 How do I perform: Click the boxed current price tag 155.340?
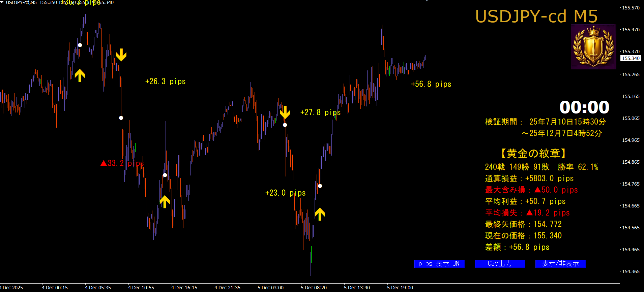(x=631, y=58)
